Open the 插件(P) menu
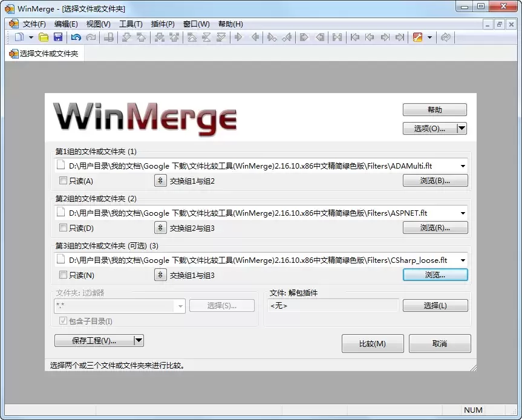The height and width of the screenshot is (420, 522). coord(161,24)
